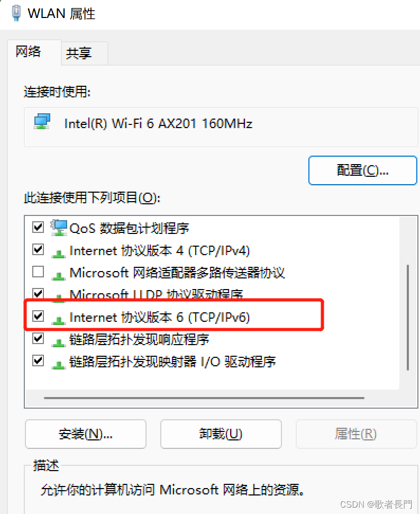Click the icon beside TCP/IPv6 entry
The width and height of the screenshot is (420, 514).
[59, 320]
